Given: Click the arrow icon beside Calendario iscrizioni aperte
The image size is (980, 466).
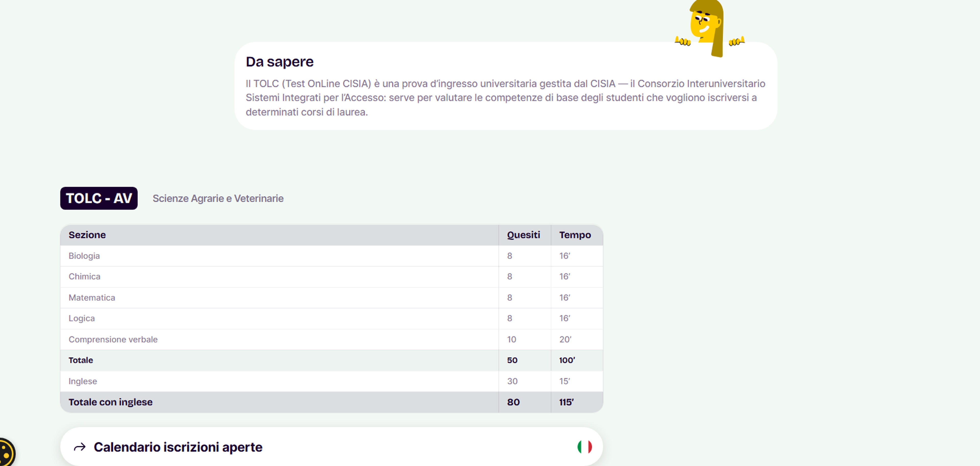Looking at the screenshot, I should point(80,447).
